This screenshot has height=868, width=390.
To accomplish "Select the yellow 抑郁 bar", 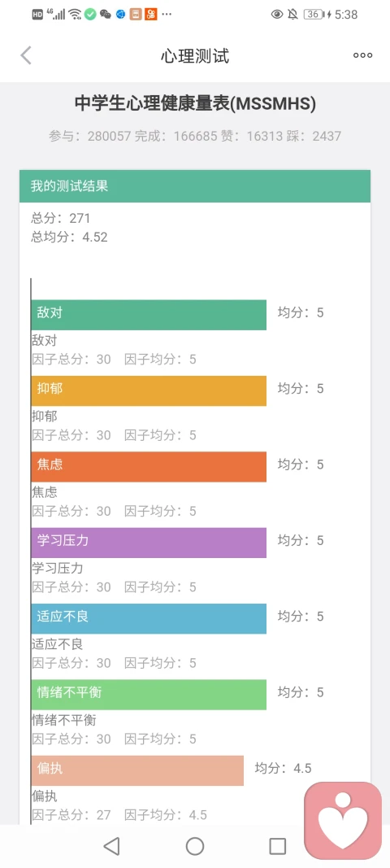I will tap(149, 390).
